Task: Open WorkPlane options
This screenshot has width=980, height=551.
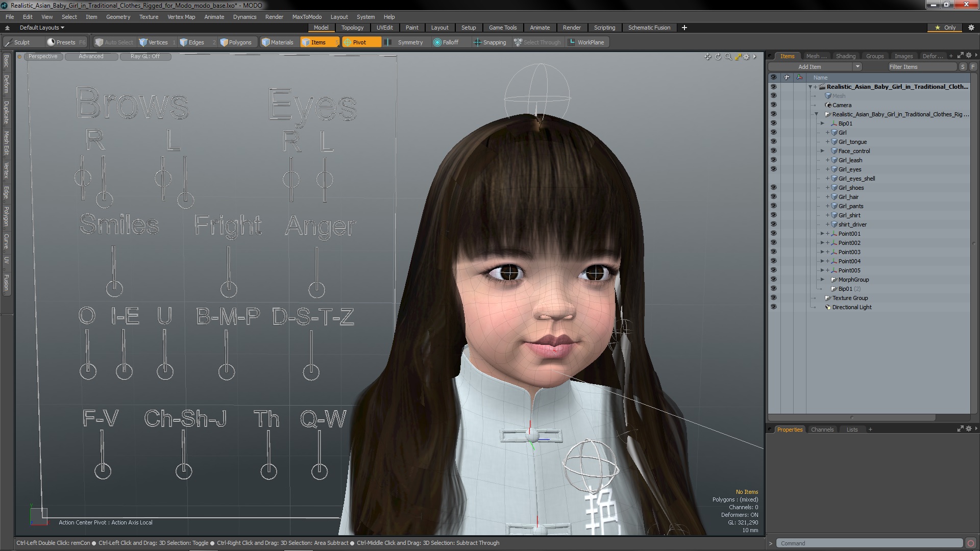Action: (586, 42)
